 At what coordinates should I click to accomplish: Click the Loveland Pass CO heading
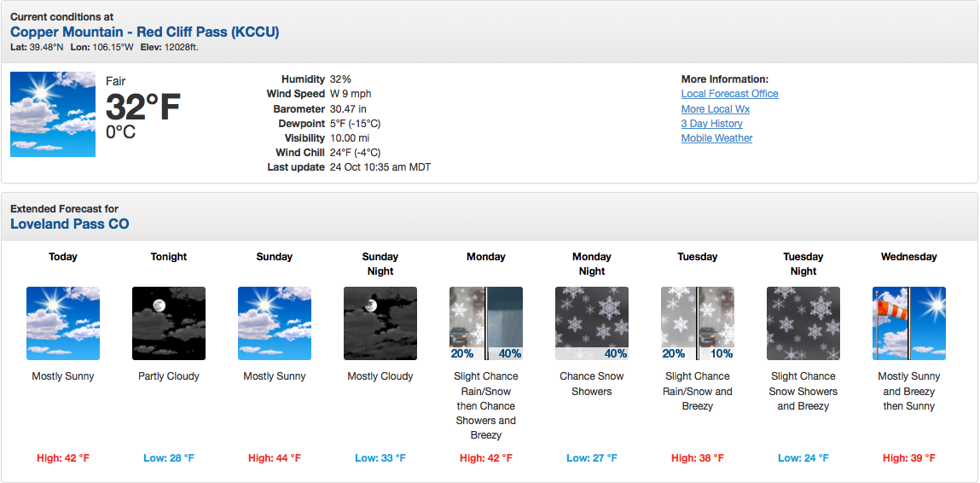70,224
